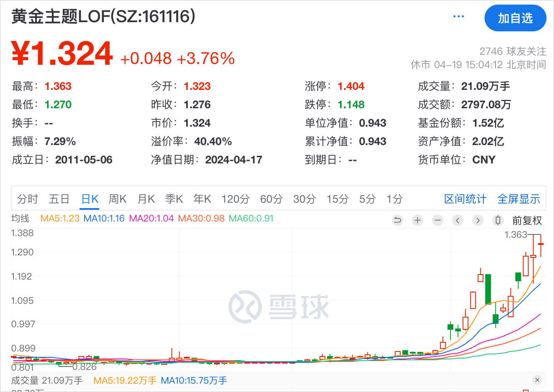Switch to the 月K monthly tab
Viewport: 554px width, 392px height.
[146, 199]
